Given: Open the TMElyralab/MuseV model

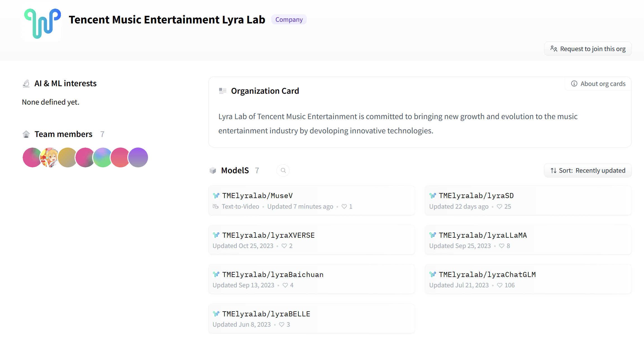Looking at the screenshot, I should point(257,196).
